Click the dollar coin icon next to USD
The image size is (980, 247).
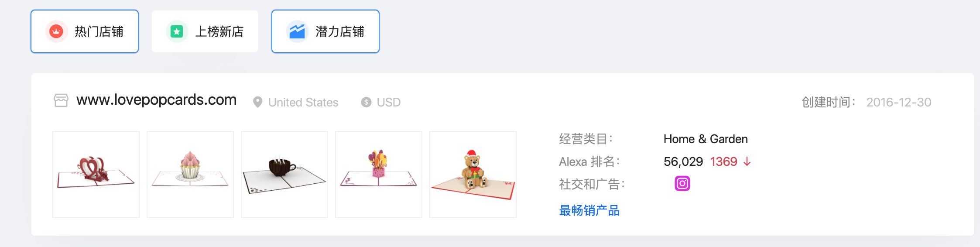[366, 102]
